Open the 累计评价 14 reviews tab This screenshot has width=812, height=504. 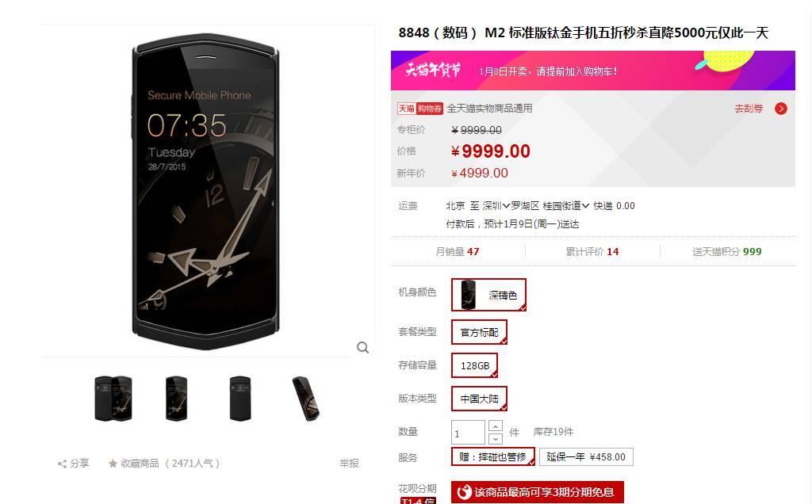point(592,251)
